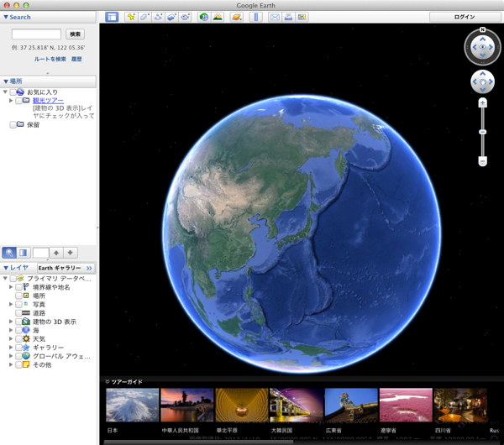
Task: Click the magnifier search places icon
Action: (x=9, y=253)
